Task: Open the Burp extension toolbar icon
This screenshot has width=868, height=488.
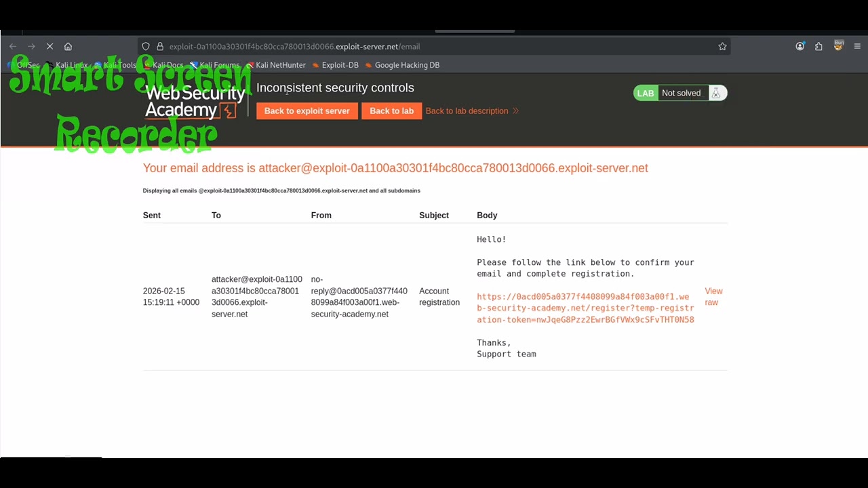Action: coord(839,46)
